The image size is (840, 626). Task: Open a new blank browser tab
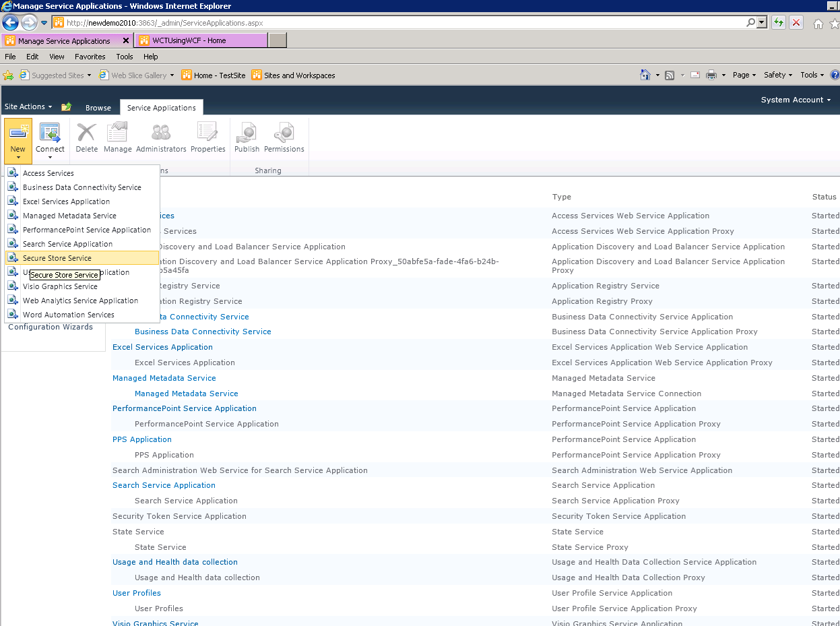pos(277,40)
